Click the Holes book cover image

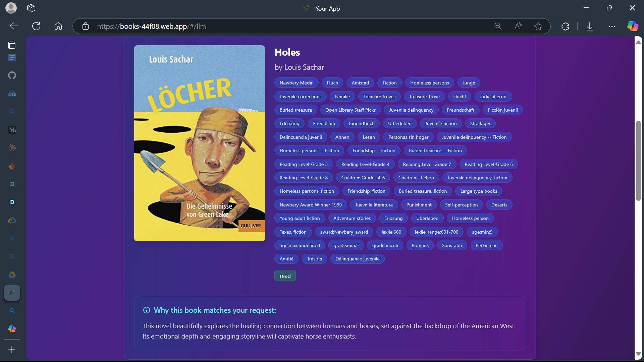199,143
